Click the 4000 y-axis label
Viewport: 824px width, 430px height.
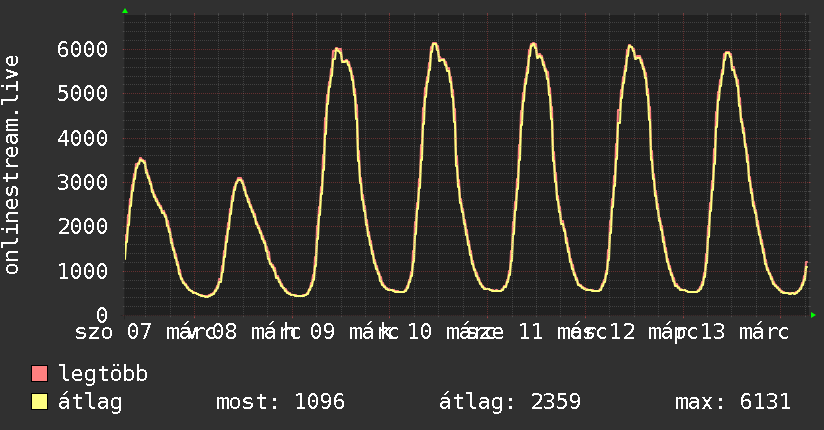click(83, 138)
